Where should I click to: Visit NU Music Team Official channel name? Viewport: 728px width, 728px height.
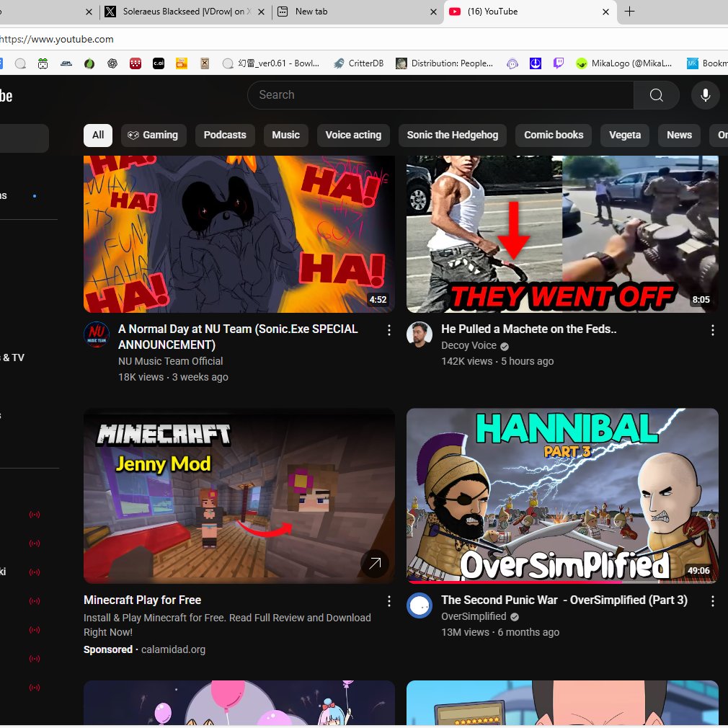170,361
